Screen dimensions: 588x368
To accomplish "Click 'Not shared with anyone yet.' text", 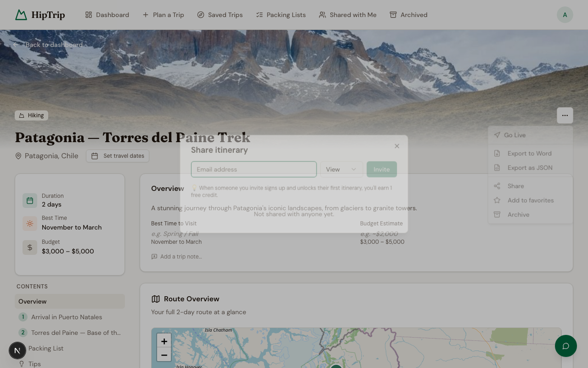I will (294, 214).
